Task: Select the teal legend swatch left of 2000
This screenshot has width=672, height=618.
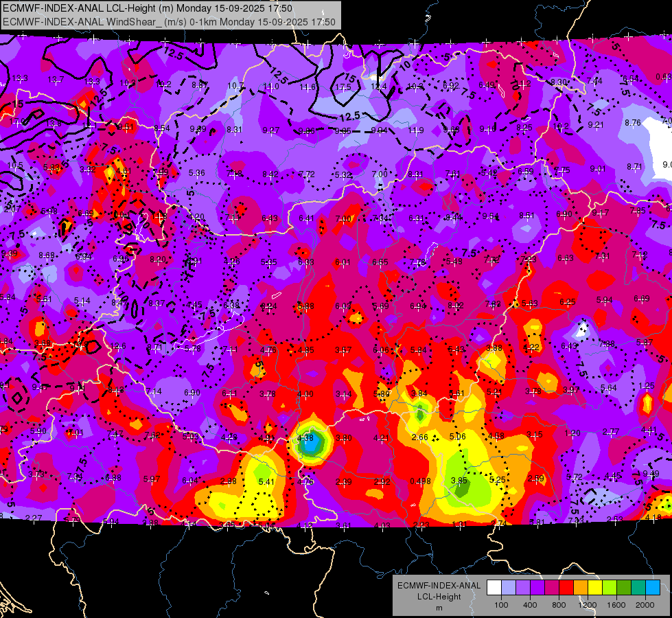Action: click(638, 588)
